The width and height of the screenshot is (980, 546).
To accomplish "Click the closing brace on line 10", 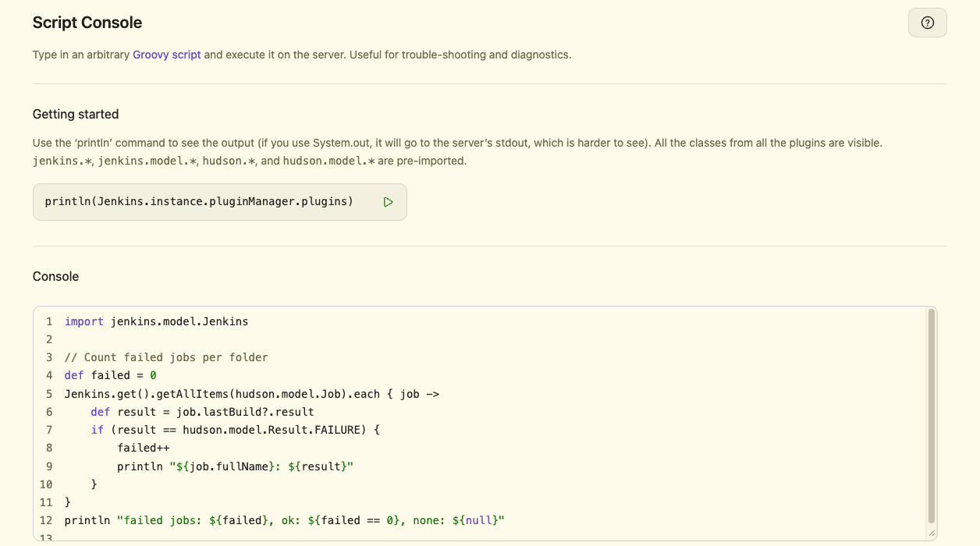I will tap(94, 484).
